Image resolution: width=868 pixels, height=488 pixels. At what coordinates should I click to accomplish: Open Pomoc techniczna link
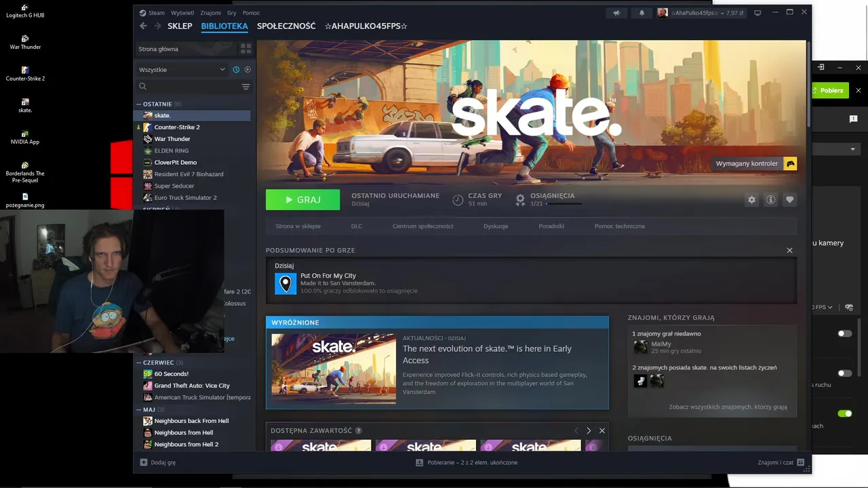click(x=620, y=226)
